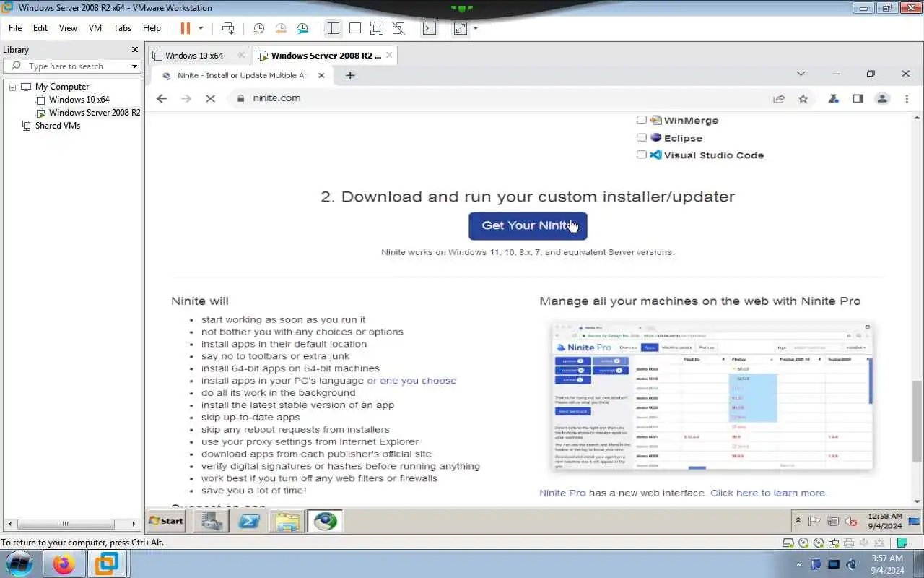Open the Tabs menu
The image size is (924, 578).
tap(123, 28)
